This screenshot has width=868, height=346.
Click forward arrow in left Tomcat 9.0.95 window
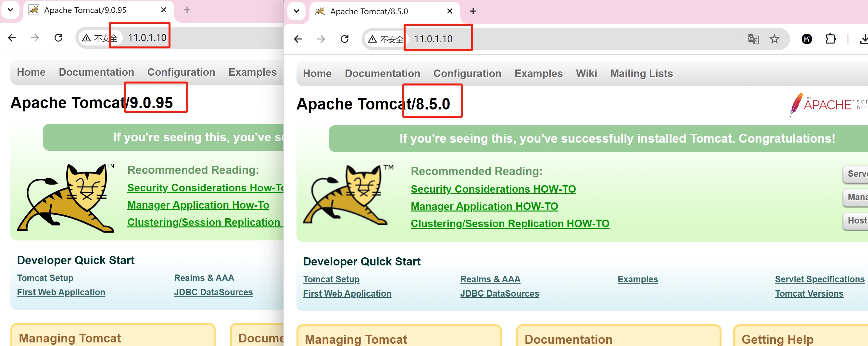pos(35,37)
